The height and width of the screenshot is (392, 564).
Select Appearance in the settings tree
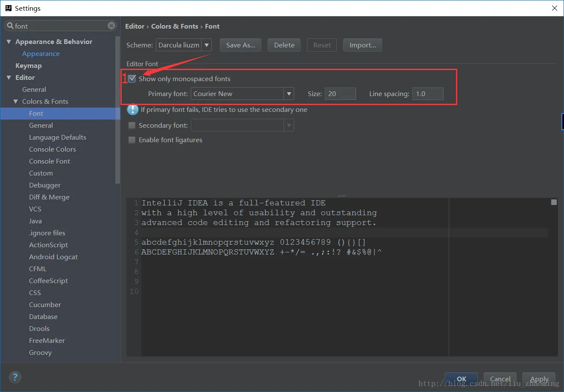[x=41, y=53]
